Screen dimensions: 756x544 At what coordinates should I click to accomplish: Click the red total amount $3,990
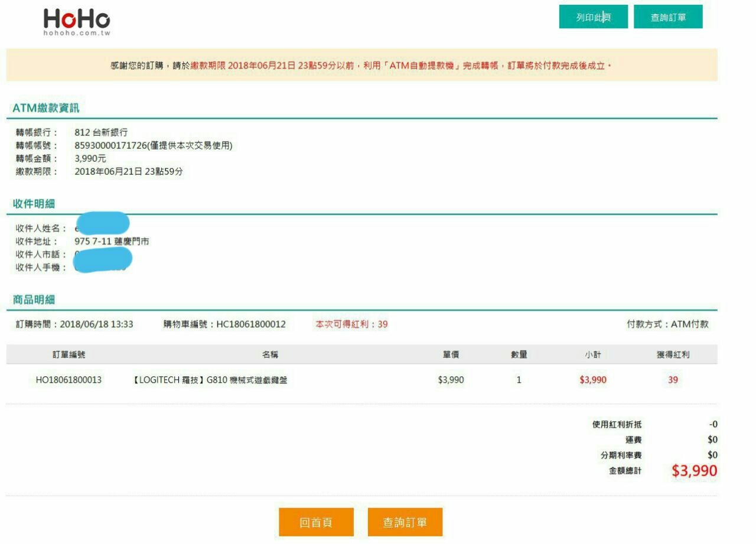695,471
